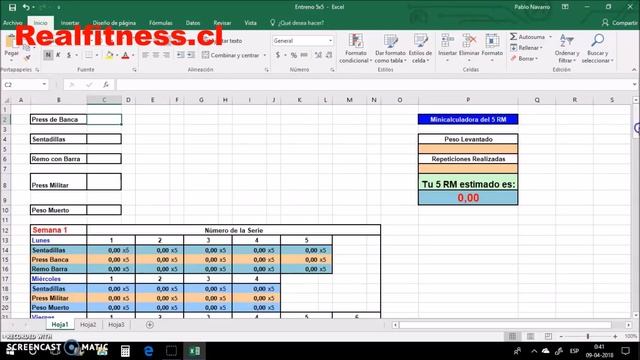Image resolution: width=640 pixels, height=360 pixels.
Task: Switch to the Diseño de página tab
Action: point(114,23)
